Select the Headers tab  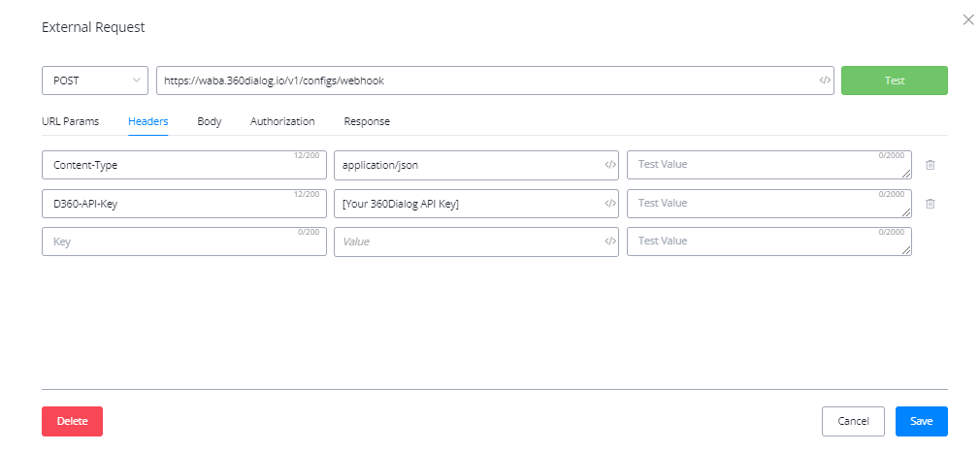[148, 121]
